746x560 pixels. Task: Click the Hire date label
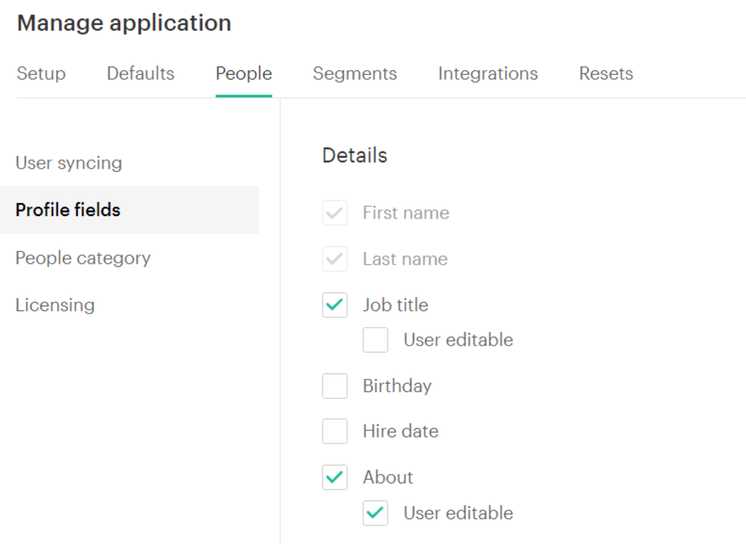point(400,431)
